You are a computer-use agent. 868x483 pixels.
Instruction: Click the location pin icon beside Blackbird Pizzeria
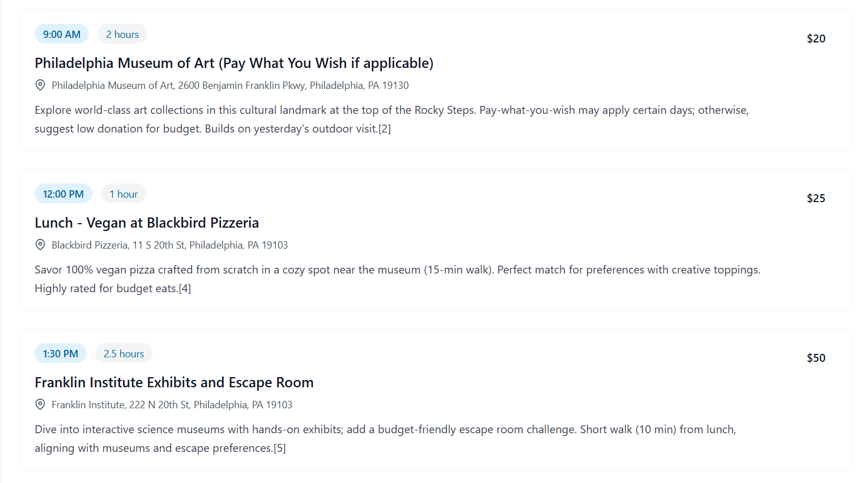(x=40, y=244)
